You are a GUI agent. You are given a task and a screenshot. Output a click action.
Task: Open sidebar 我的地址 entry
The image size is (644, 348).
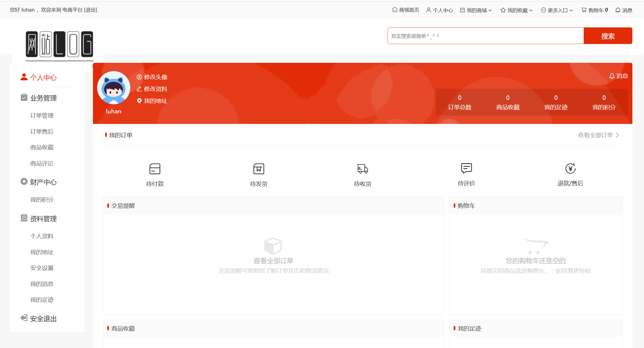click(x=42, y=252)
